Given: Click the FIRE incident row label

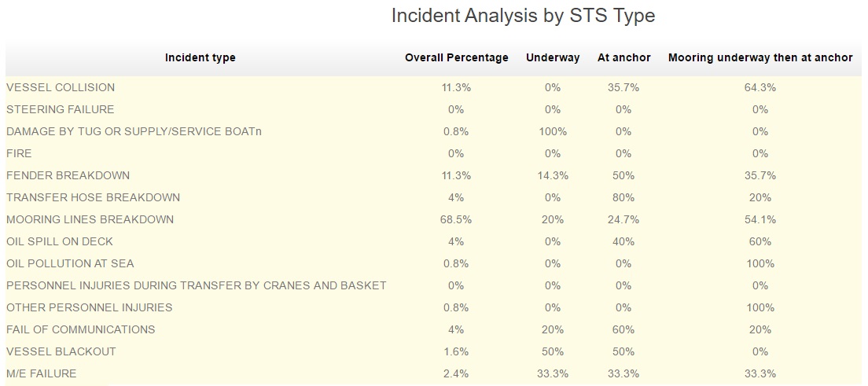Looking at the screenshot, I should (19, 153).
